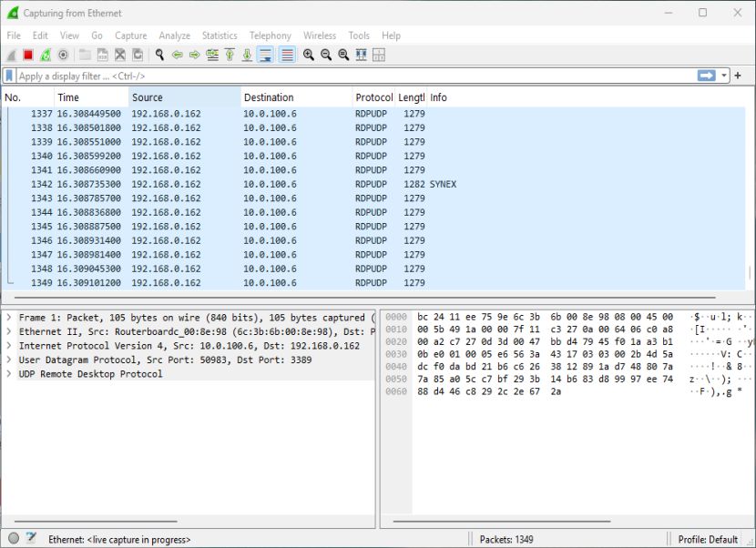Toggle auto scroll during live capture
The height and width of the screenshot is (548, 756).
pyautogui.click(x=265, y=55)
